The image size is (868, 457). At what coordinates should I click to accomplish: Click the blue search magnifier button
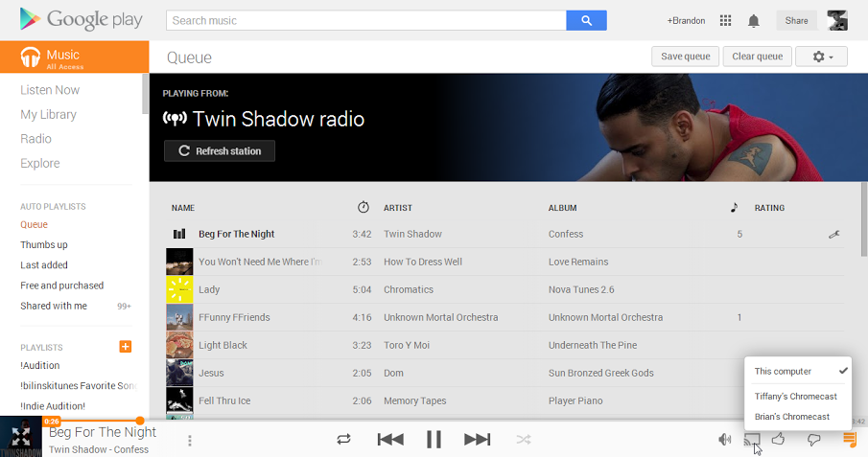pyautogui.click(x=586, y=20)
